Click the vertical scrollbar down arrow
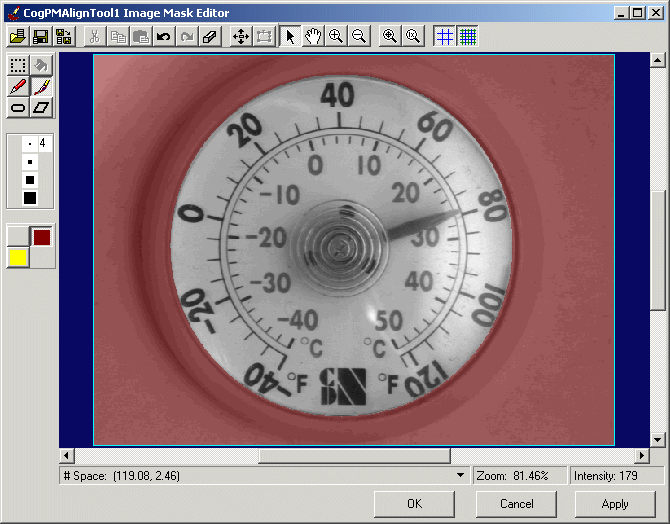The height and width of the screenshot is (524, 670). click(x=657, y=439)
